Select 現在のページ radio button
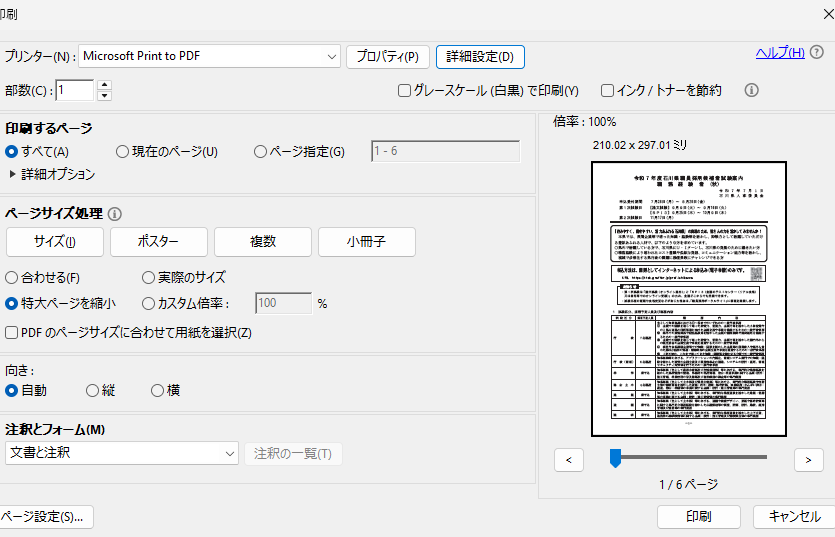Viewport: 835px width, 537px height. (122, 152)
